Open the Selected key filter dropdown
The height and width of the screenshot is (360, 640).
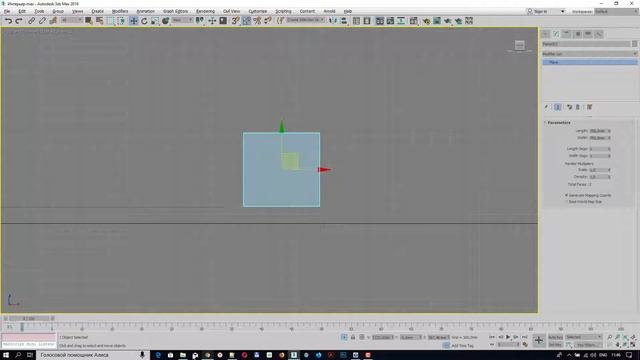coord(584,337)
